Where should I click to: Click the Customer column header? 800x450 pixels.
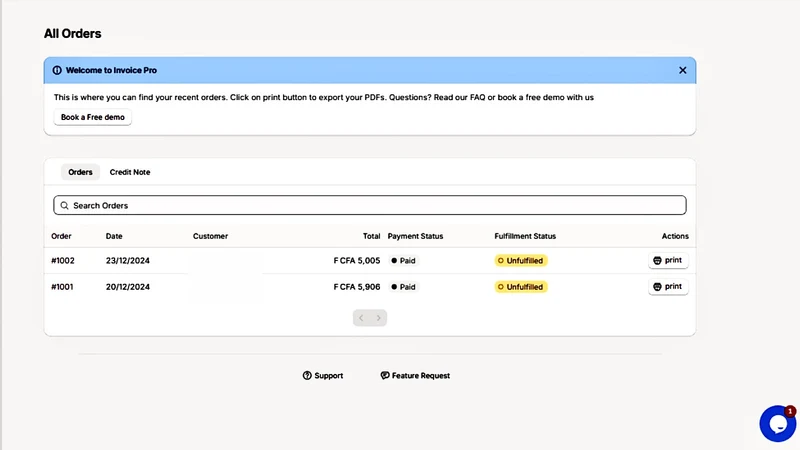(210, 236)
